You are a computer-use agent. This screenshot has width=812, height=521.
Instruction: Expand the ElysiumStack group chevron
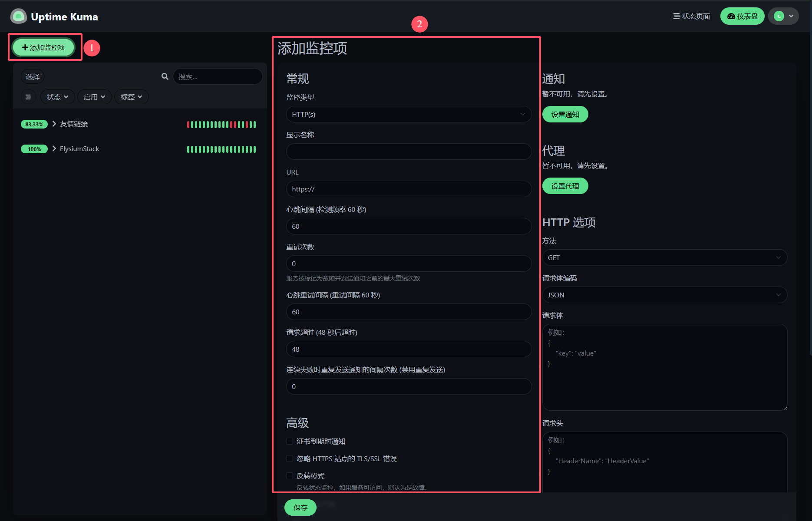[x=54, y=148]
